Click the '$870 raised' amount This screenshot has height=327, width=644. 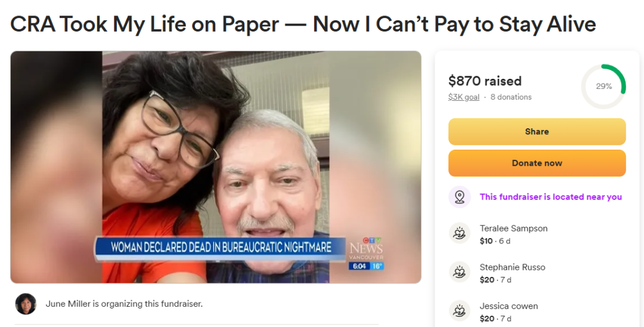tap(485, 81)
